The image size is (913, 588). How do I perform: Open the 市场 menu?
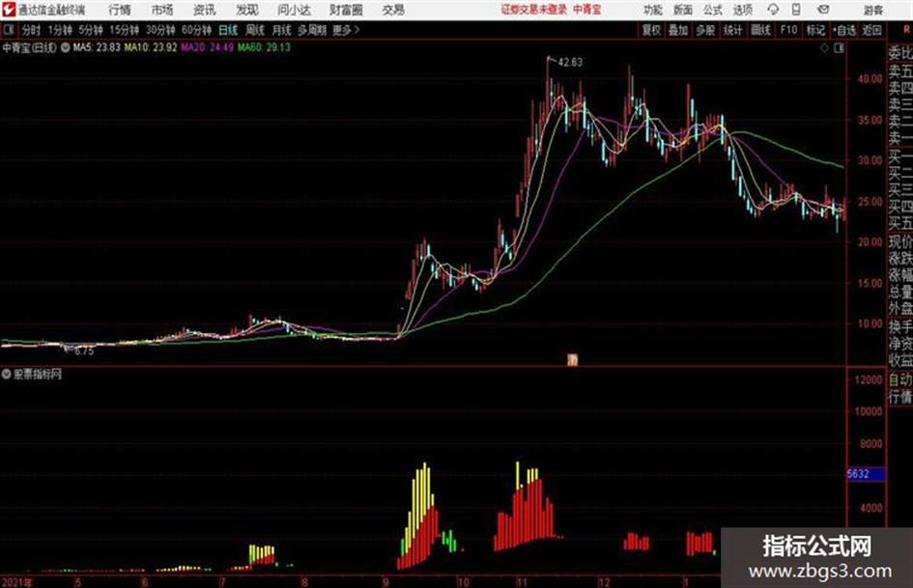[x=162, y=10]
